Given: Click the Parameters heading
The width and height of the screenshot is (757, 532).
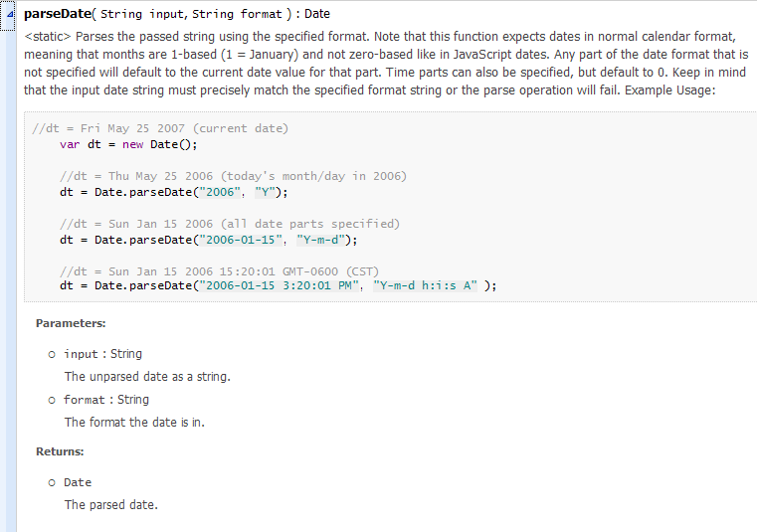Looking at the screenshot, I should tap(71, 323).
